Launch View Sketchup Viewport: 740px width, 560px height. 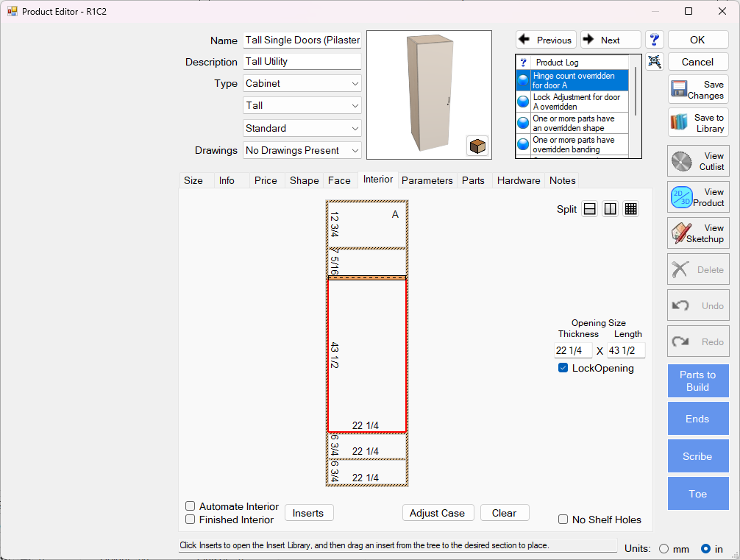pos(698,233)
